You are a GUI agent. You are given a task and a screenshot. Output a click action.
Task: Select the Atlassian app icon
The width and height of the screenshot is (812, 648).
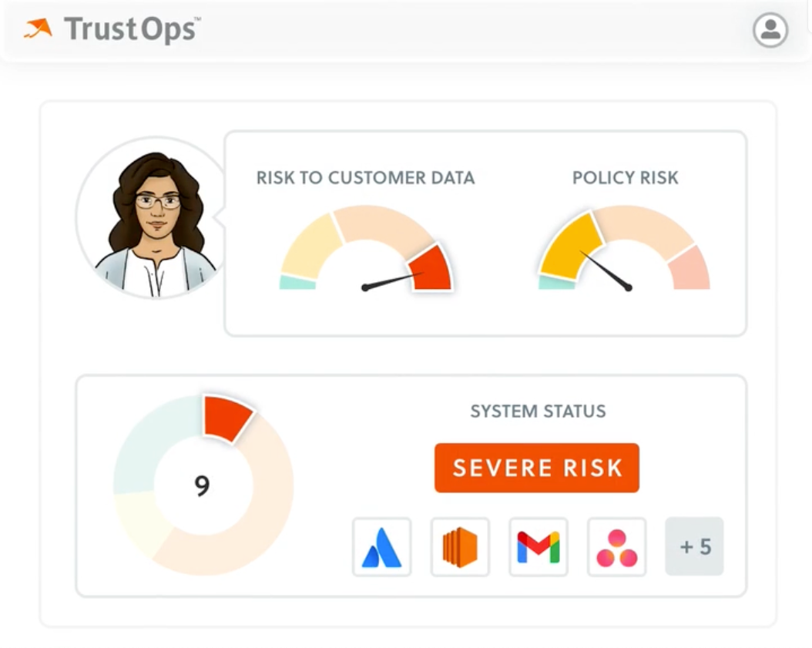tap(382, 547)
